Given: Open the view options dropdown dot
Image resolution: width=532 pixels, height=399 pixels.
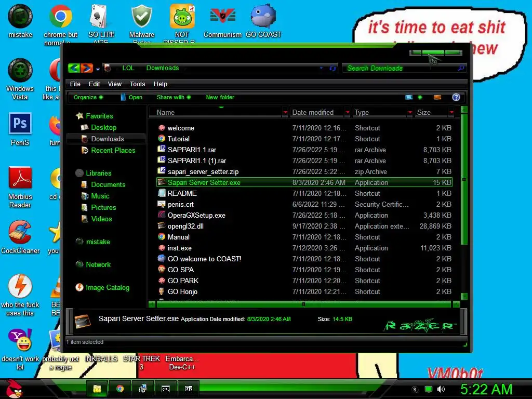Looking at the screenshot, I should [x=420, y=97].
